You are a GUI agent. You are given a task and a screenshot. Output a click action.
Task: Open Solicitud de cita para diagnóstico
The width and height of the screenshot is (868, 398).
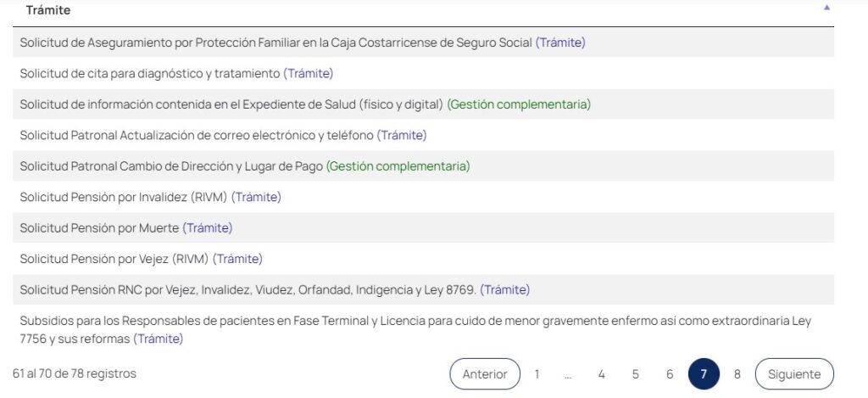pos(149,74)
